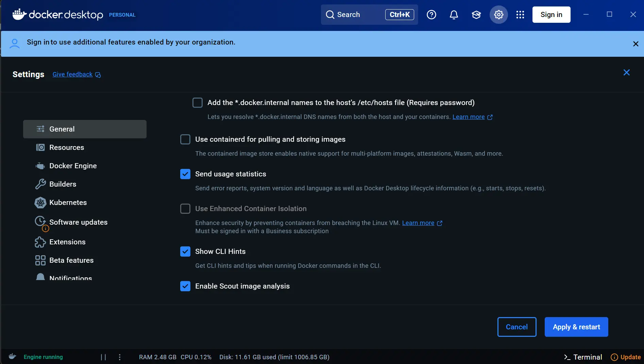Open the Beta features settings tab
The width and height of the screenshot is (644, 364).
[85, 260]
